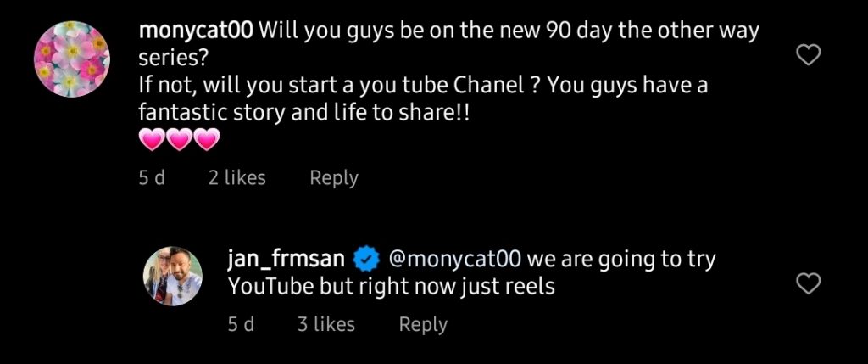Click the monycat00 username at comment start
Viewport: 868px width, 364px height.
click(195, 31)
